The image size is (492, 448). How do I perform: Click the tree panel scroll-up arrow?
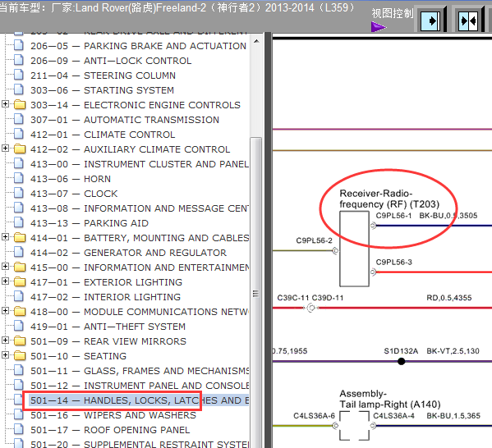tap(256, 41)
